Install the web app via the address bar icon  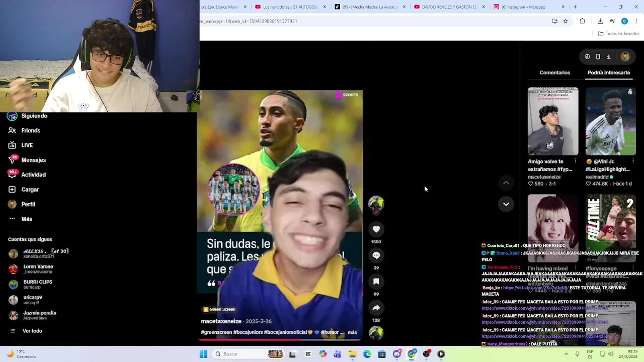554,21
